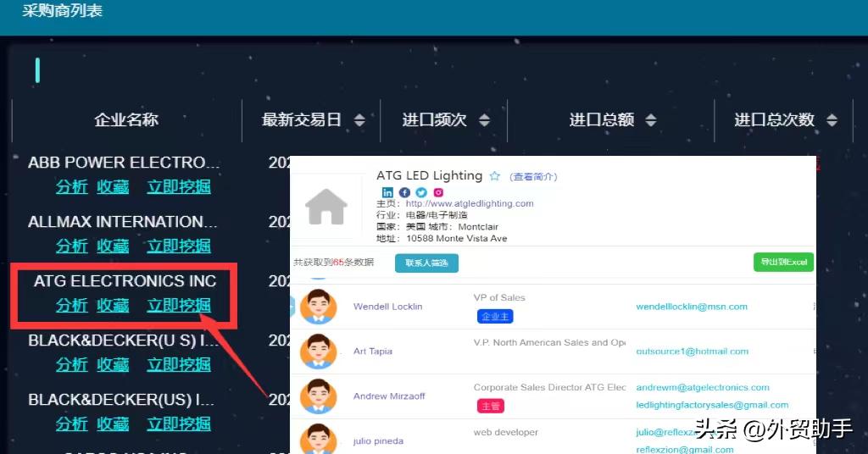Click email reflexzion@gmail.com

[x=685, y=450]
